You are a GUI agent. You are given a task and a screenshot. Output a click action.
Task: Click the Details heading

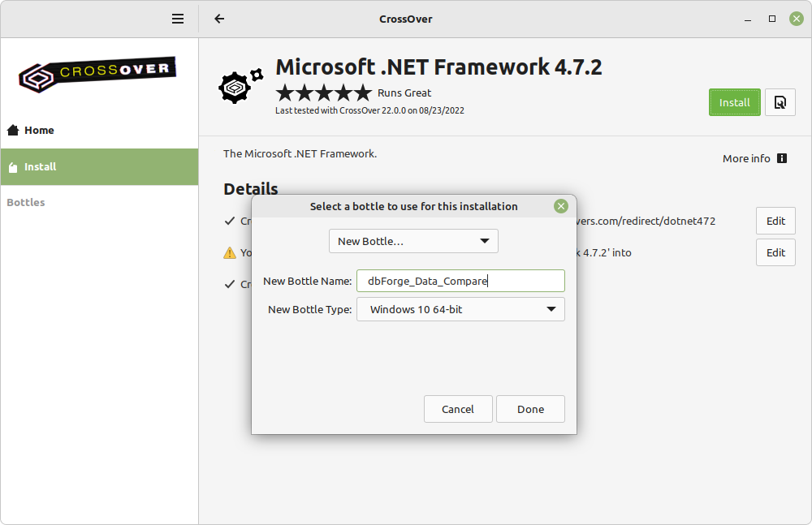pos(251,188)
